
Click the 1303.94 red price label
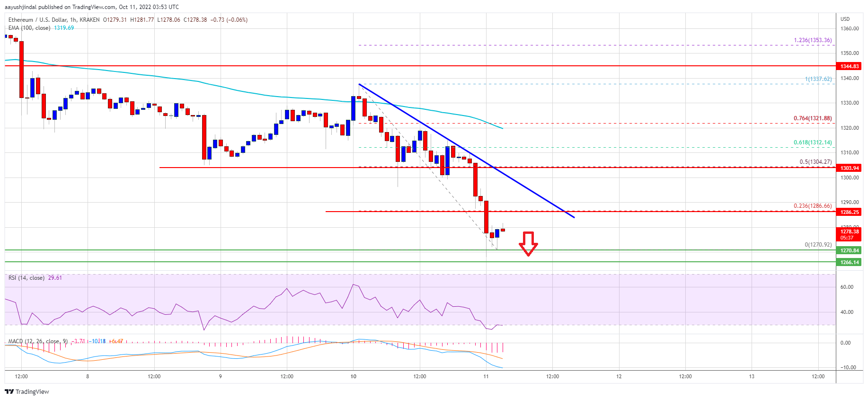click(x=850, y=168)
